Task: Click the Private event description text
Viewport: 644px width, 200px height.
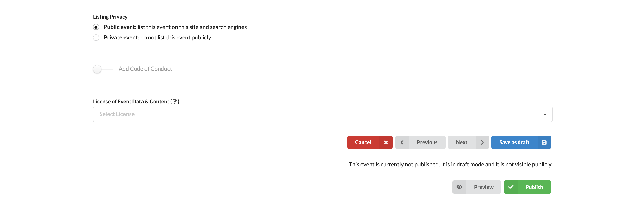Action: pyautogui.click(x=175, y=38)
